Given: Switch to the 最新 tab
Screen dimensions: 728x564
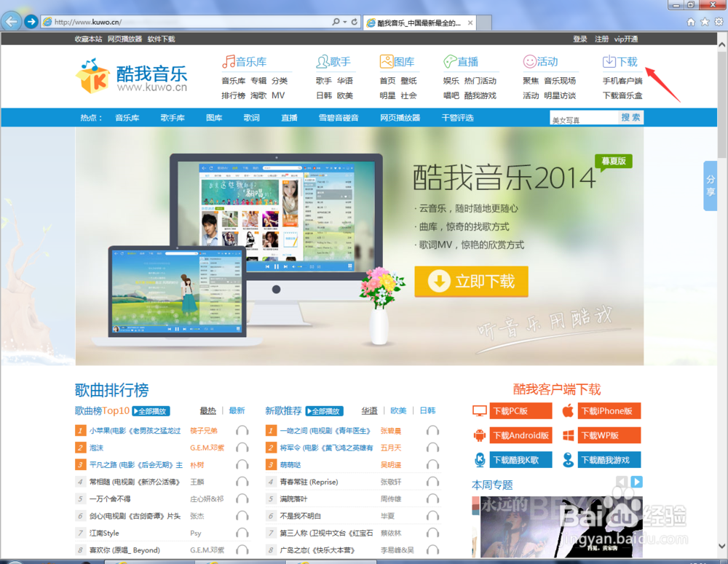Looking at the screenshot, I should click(237, 411).
